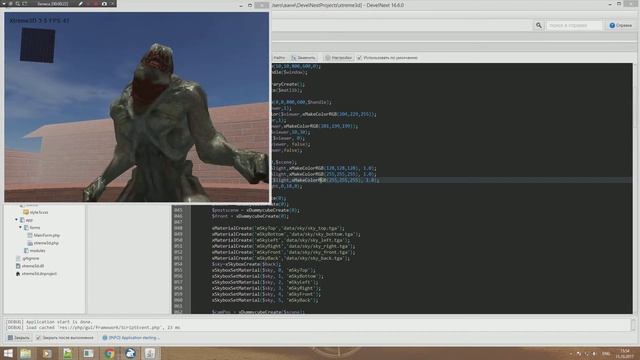
Task: Focus the help search input field
Action: click(574, 25)
